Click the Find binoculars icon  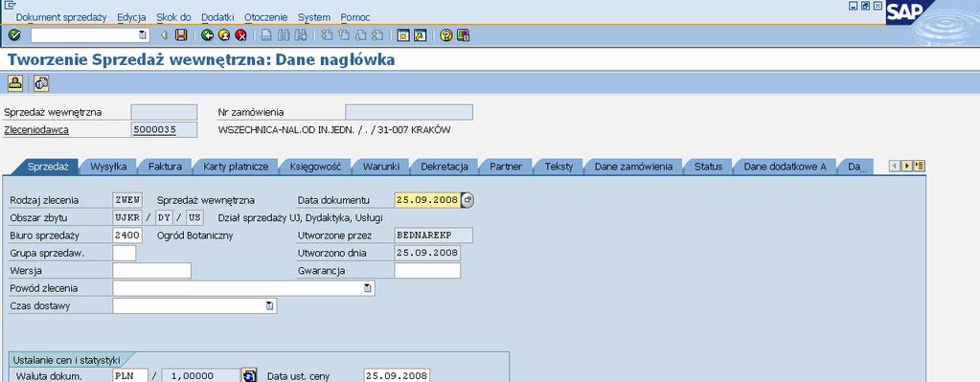pyautogui.click(x=284, y=35)
